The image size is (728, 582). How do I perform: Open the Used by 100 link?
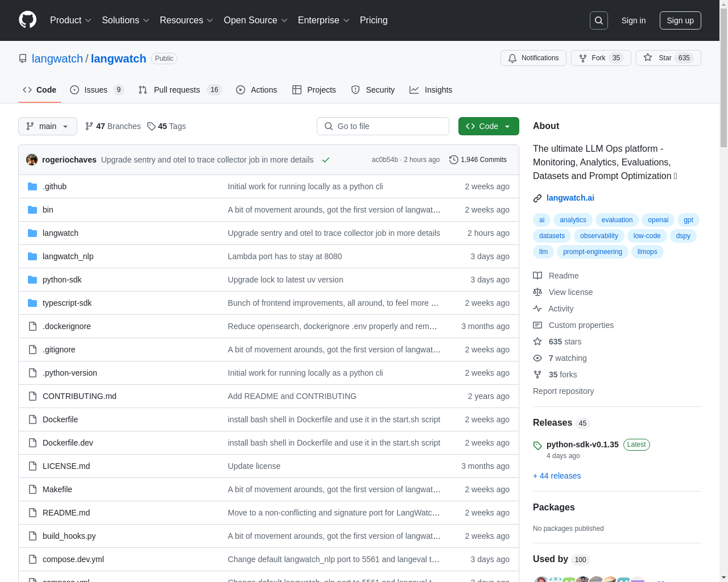[561, 559]
